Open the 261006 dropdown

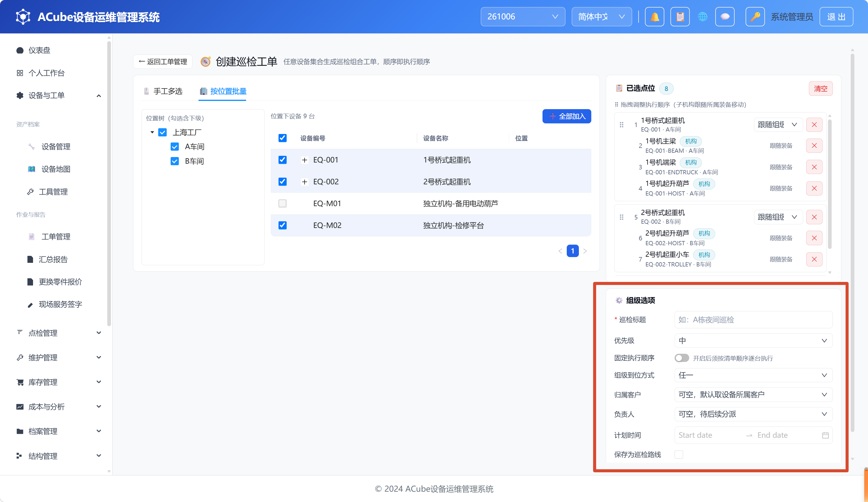(x=522, y=17)
